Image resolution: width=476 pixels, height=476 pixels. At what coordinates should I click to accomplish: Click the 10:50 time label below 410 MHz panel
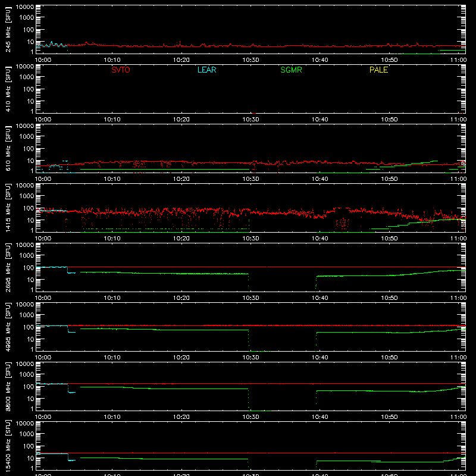[389, 120]
